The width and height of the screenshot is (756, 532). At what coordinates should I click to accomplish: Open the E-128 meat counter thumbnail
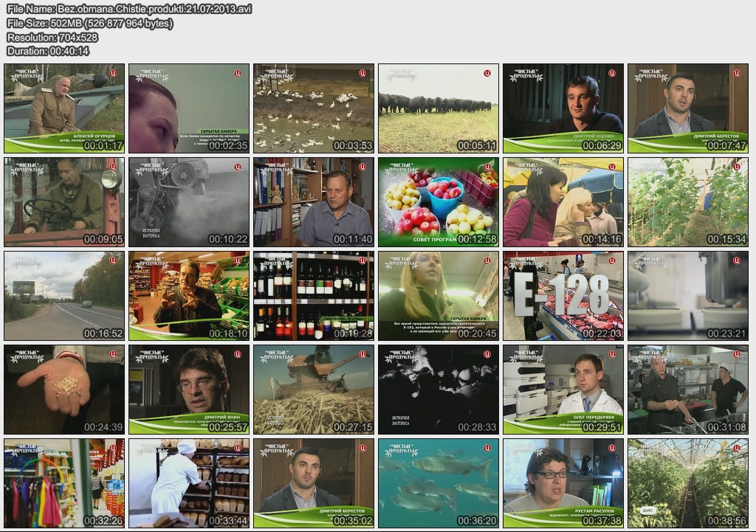point(563,296)
